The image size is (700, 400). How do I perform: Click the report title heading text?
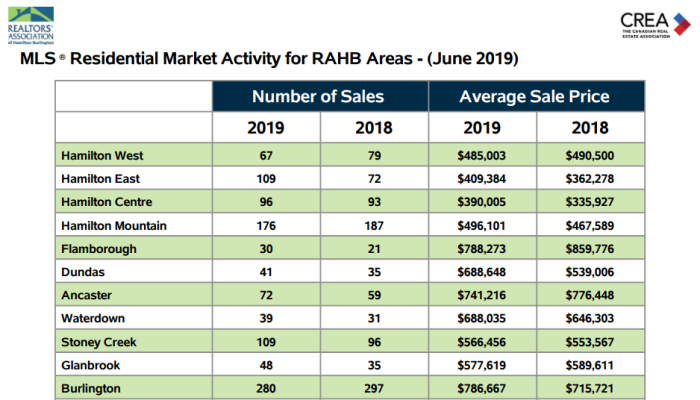tap(268, 59)
